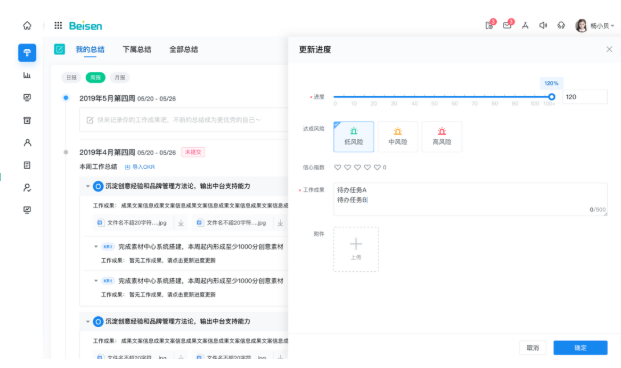Click the headset support icon in the header
The width and height of the screenshot is (621, 368).
(x=561, y=26)
